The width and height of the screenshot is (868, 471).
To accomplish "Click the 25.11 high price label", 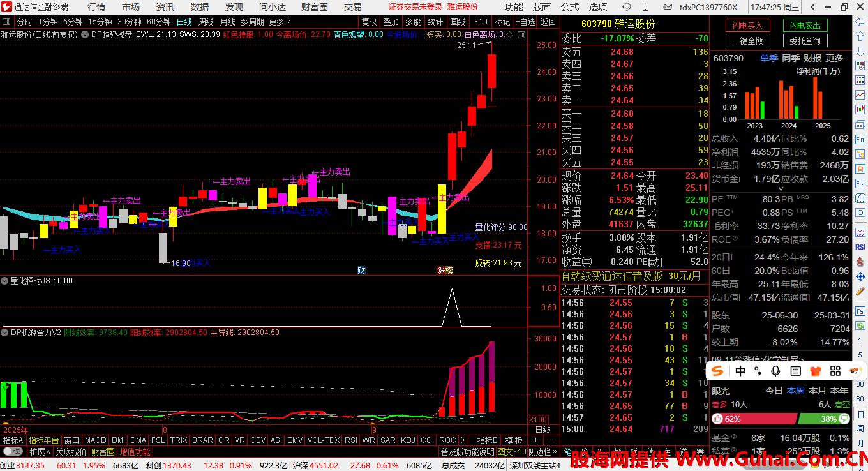I will [467, 45].
